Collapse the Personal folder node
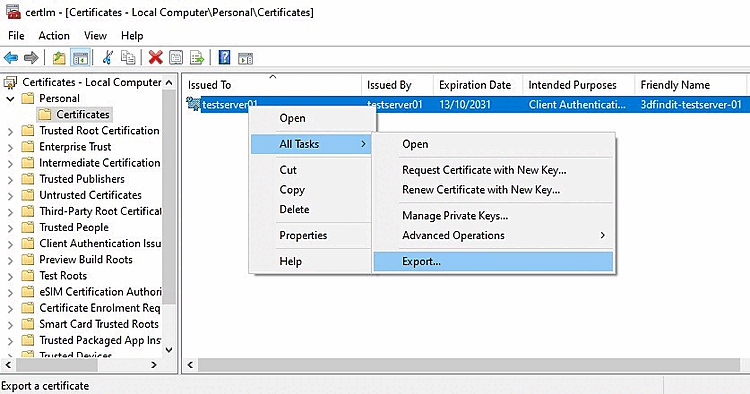750x394 pixels. tap(10, 99)
